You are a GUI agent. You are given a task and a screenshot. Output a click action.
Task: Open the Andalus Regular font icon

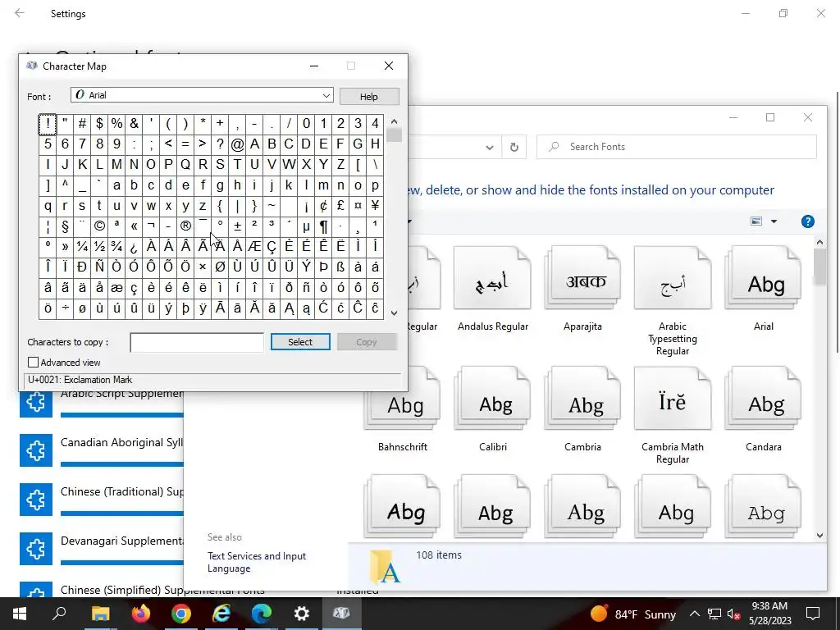pyautogui.click(x=492, y=278)
